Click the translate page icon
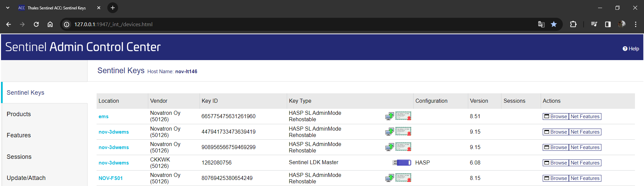644x186 pixels. click(541, 24)
